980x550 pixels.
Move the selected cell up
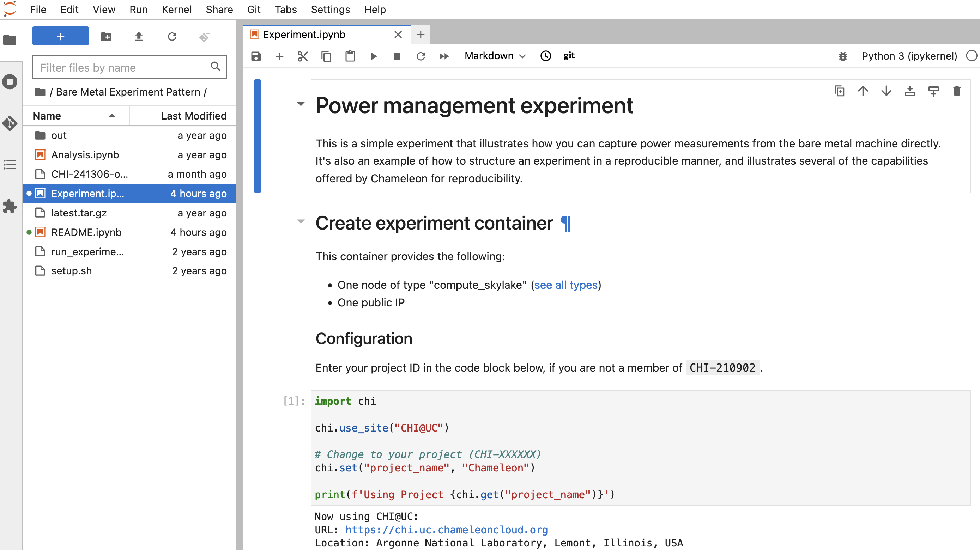pyautogui.click(x=863, y=91)
